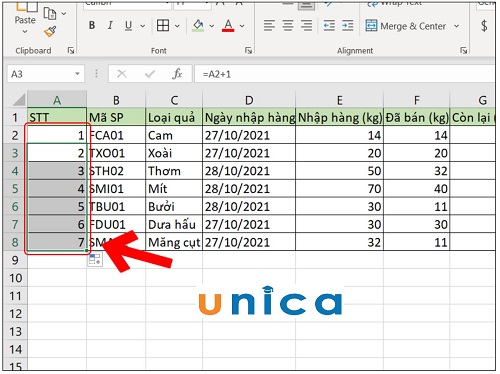Click the cell Dưa hấu
The height and width of the screenshot is (374, 500).
tap(174, 224)
